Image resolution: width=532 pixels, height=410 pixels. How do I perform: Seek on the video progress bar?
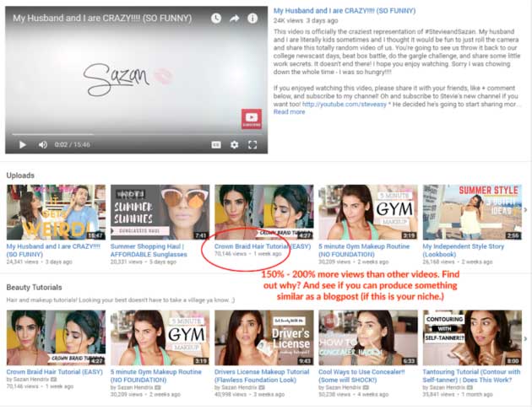coord(136,134)
